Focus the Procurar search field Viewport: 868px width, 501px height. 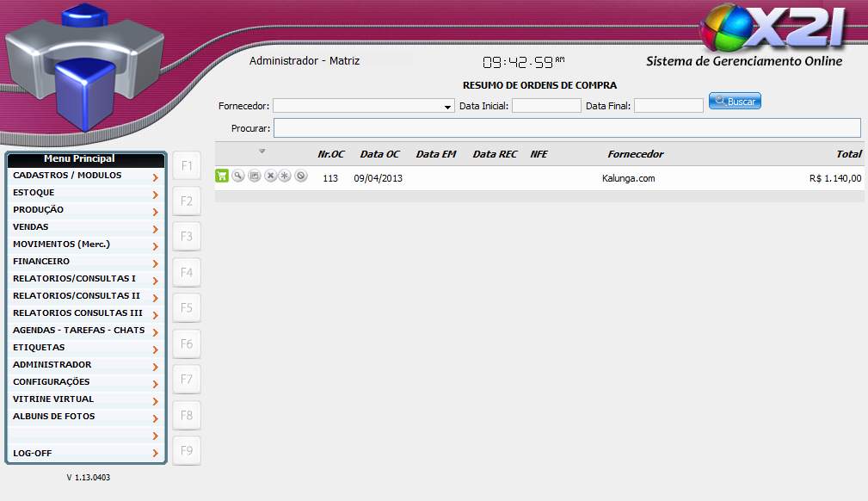[566, 128]
